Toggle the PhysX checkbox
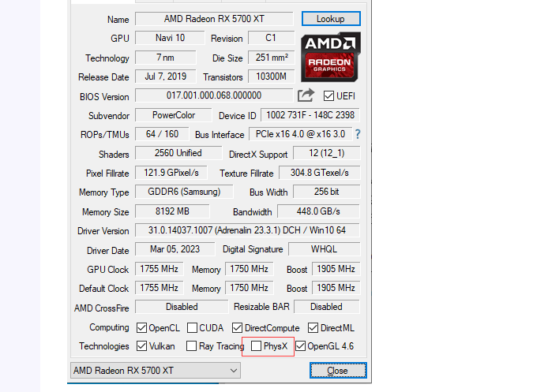Screen dimensions: 548x392 click(x=256, y=346)
